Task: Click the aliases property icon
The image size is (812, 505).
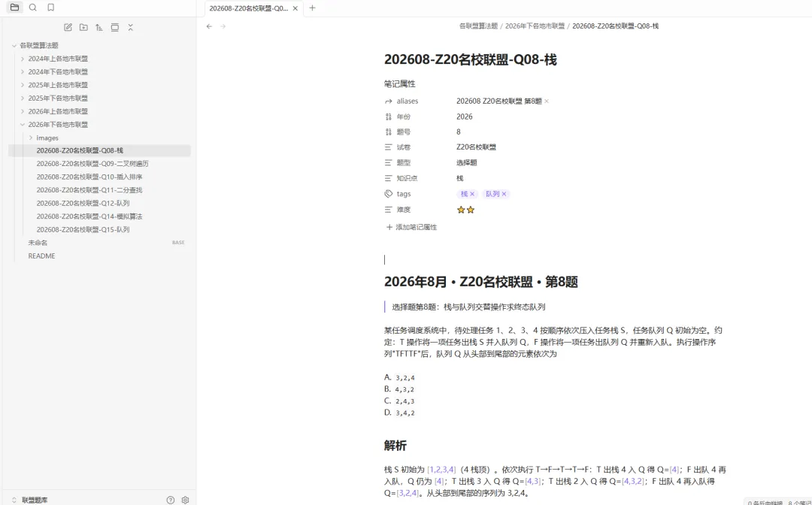Action: (x=389, y=101)
